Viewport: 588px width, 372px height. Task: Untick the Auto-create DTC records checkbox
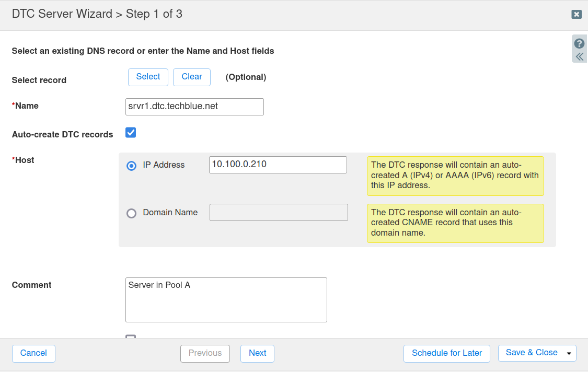131,133
